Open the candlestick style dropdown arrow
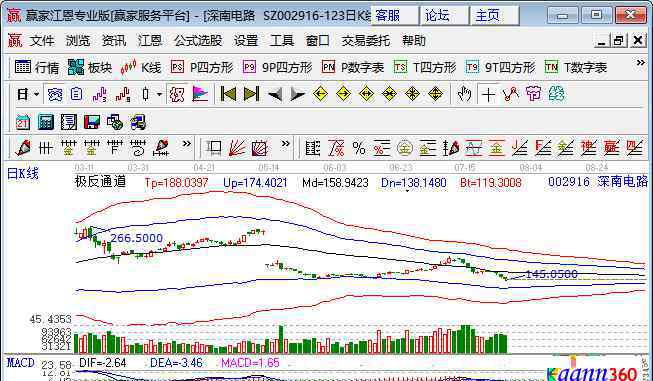The image size is (653, 381). 159,95
